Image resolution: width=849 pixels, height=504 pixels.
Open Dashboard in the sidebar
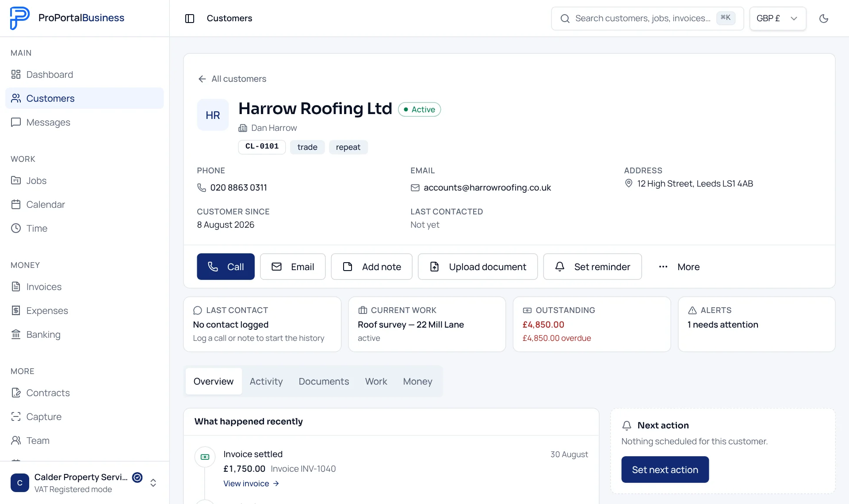point(84,74)
